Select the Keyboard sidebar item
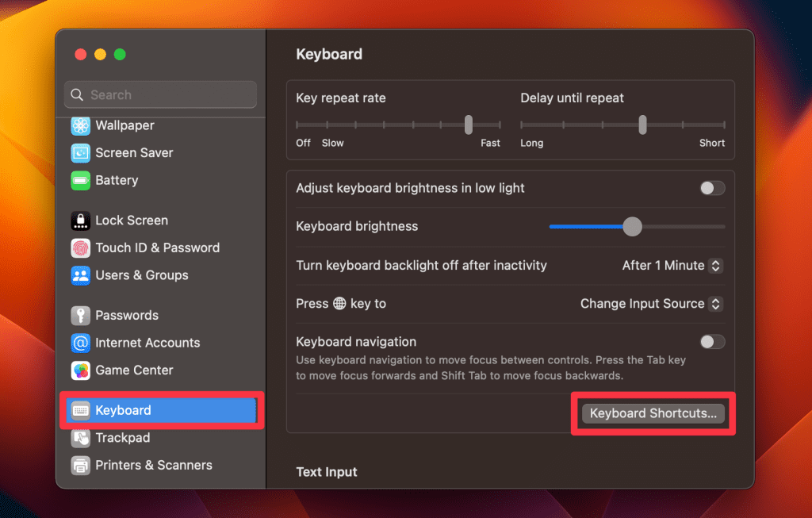Screen dimensions: 812x518 click(123, 410)
